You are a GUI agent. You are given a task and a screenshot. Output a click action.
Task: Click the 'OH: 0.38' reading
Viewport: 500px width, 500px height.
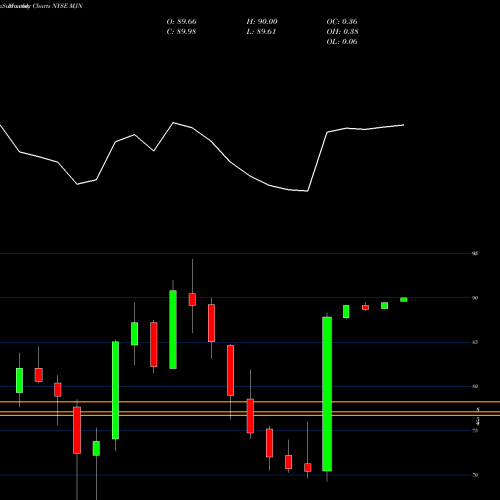click(342, 32)
